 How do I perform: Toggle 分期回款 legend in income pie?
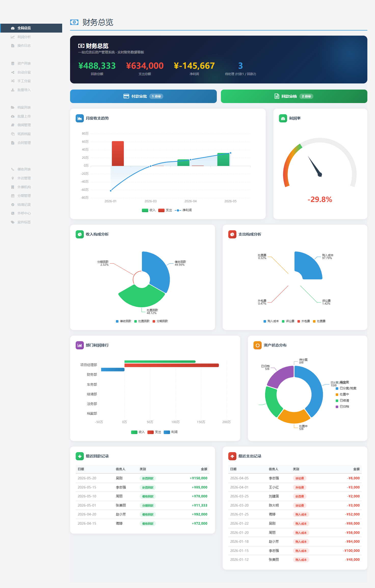point(160,321)
